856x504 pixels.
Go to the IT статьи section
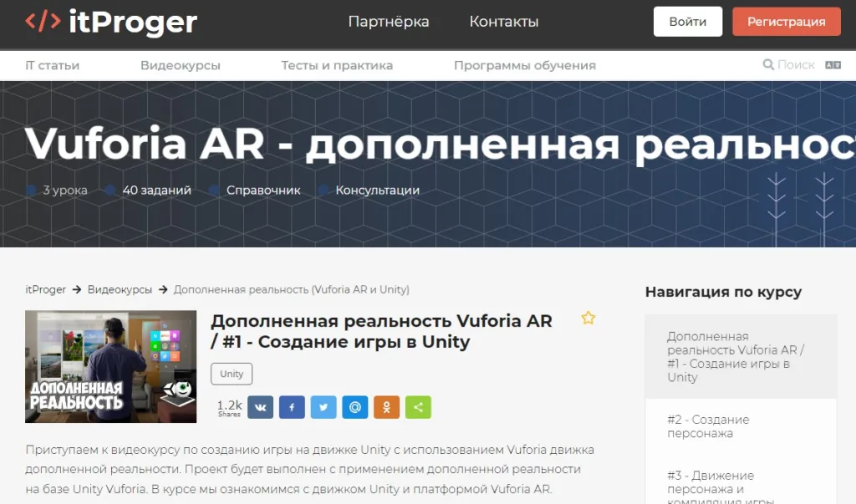click(x=53, y=65)
